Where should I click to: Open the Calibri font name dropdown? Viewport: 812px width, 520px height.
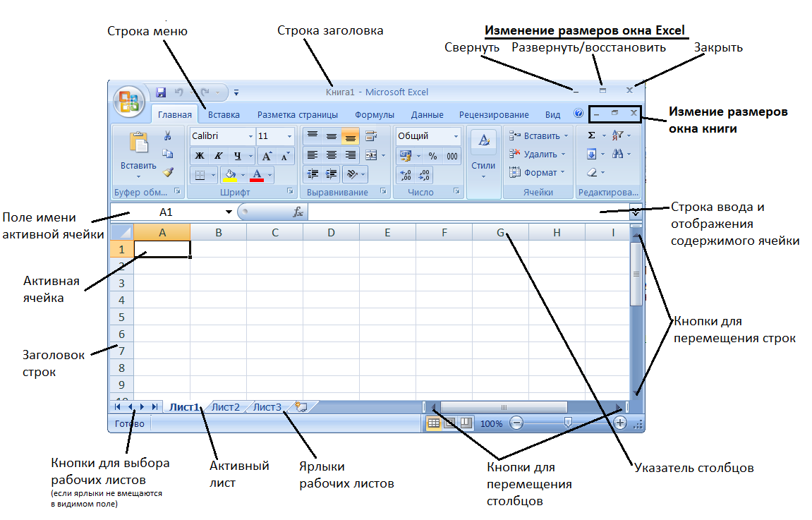(x=250, y=136)
